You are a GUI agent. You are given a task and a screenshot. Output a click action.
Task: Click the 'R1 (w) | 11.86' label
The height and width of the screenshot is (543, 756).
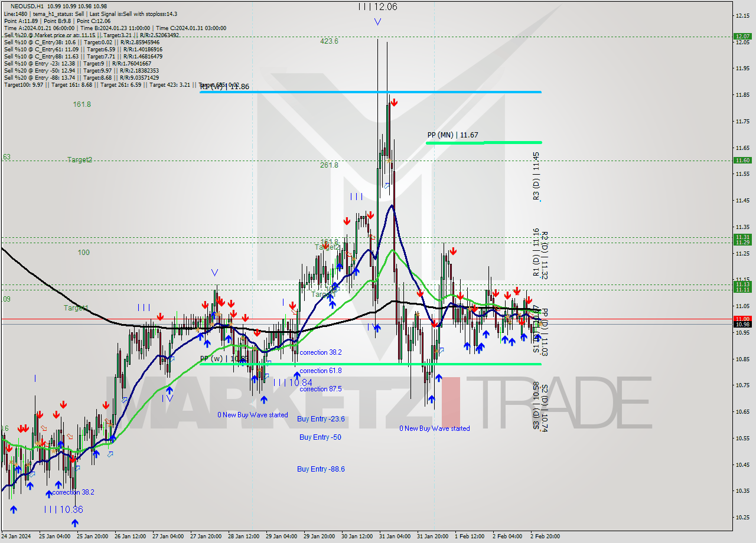point(224,87)
